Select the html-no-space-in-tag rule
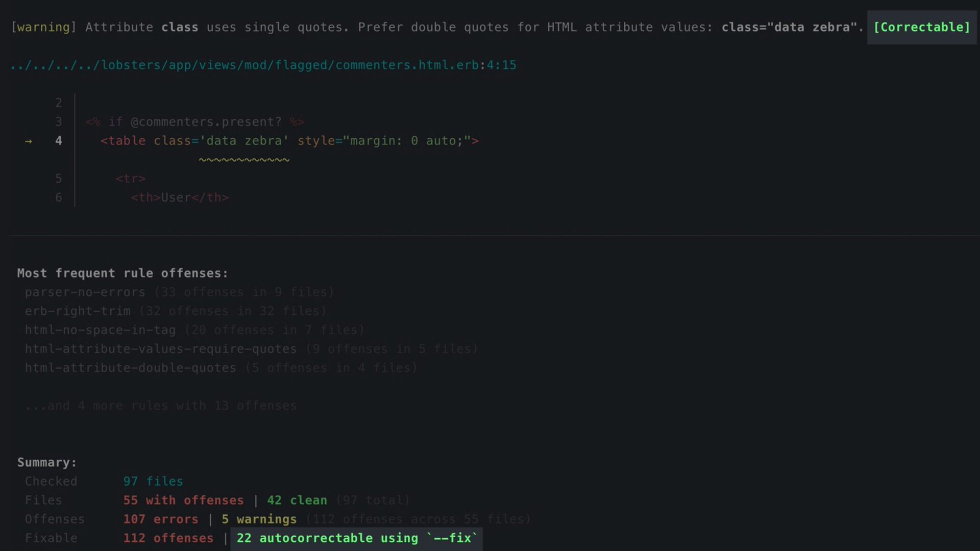This screenshot has height=551, width=980. click(x=100, y=330)
